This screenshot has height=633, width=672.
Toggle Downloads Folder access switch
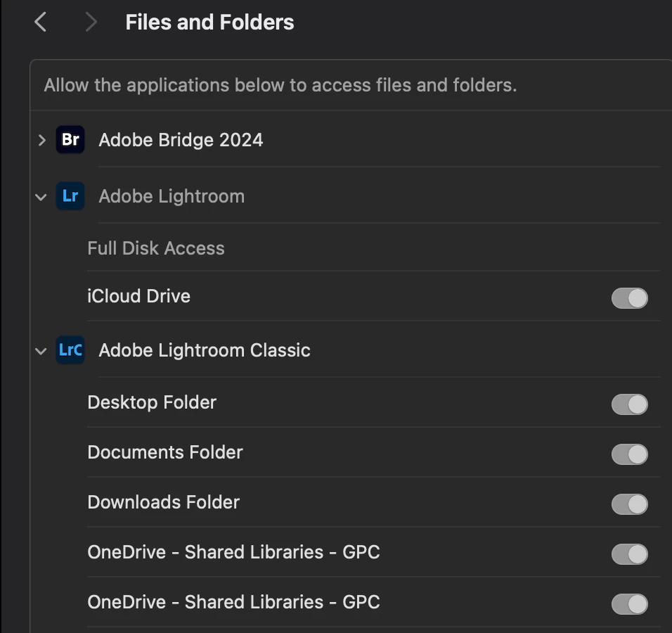629,504
